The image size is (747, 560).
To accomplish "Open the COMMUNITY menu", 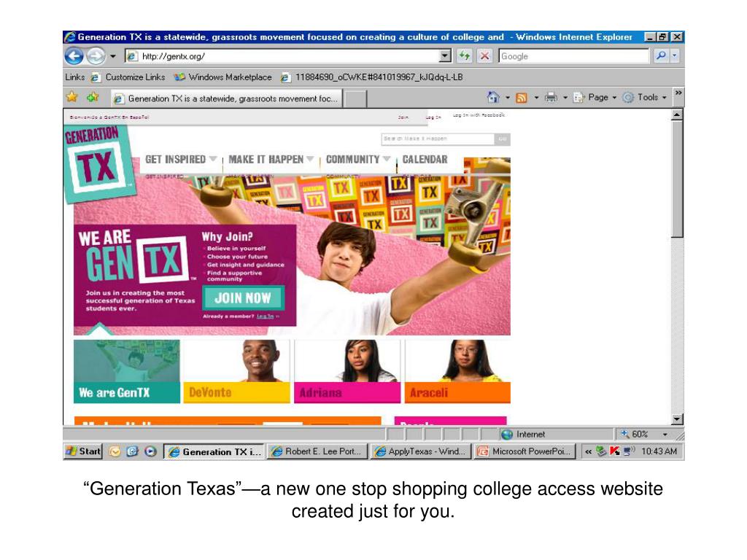I will click(x=357, y=159).
